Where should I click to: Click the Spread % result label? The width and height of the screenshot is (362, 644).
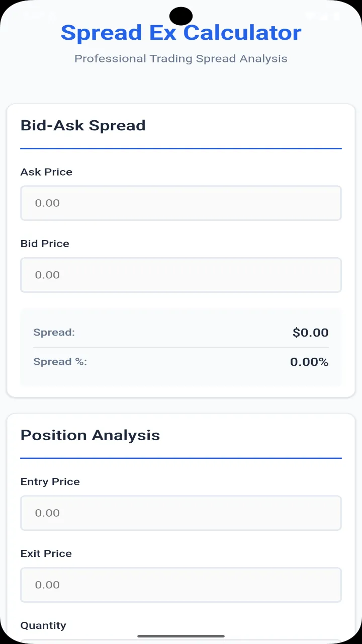point(60,362)
